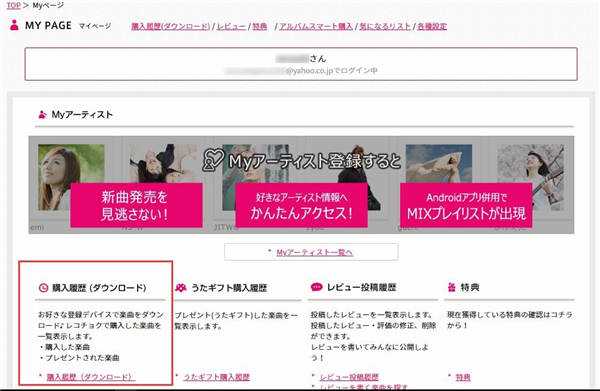Click the うたギフト購入履歴 section heading
The height and width of the screenshot is (391, 600).
tap(229, 288)
